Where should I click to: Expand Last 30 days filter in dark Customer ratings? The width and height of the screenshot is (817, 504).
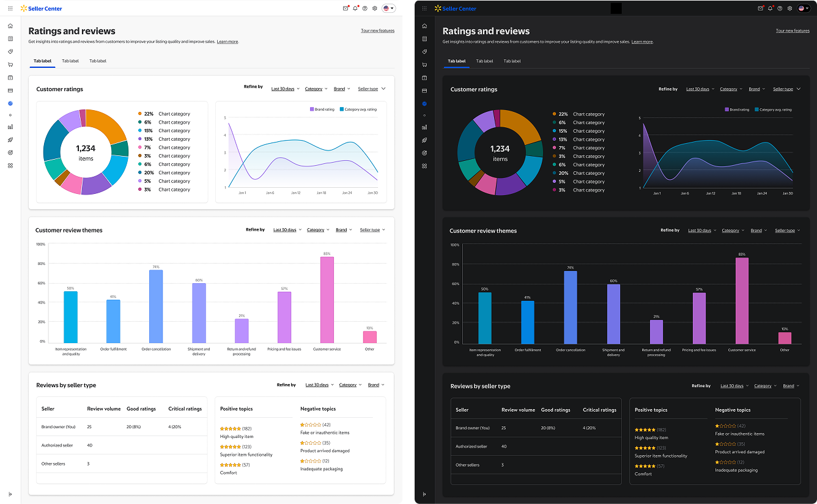pyautogui.click(x=700, y=89)
